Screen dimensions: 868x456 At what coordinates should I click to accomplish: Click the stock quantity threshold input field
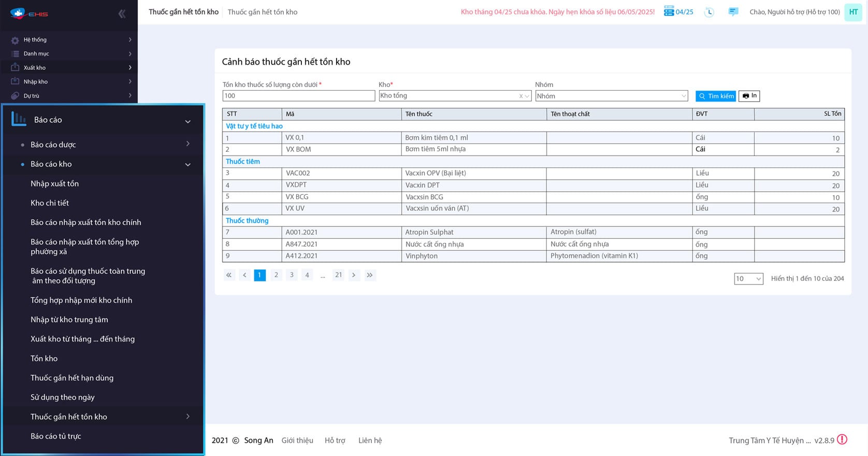(x=298, y=96)
